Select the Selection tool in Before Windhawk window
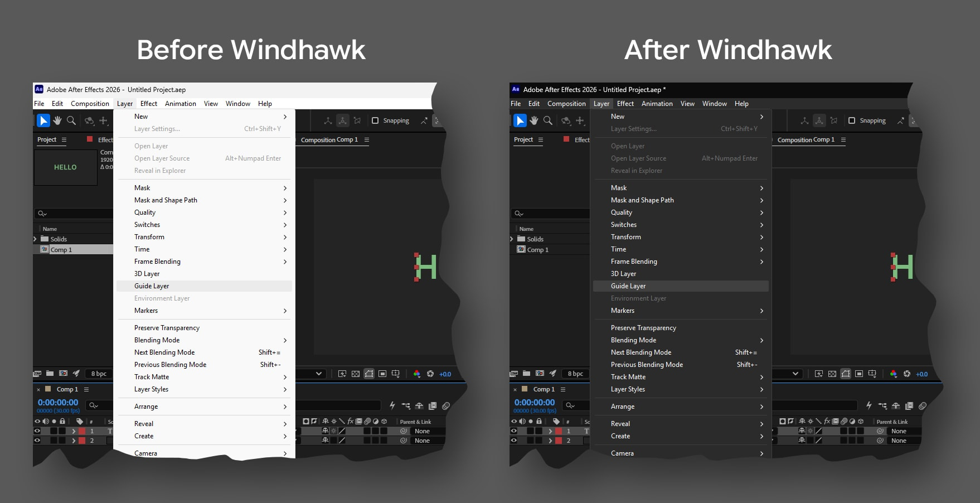 pos(43,120)
